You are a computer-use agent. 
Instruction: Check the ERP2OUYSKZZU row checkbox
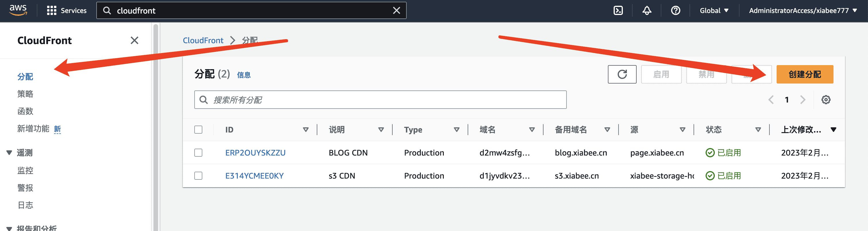[198, 153]
